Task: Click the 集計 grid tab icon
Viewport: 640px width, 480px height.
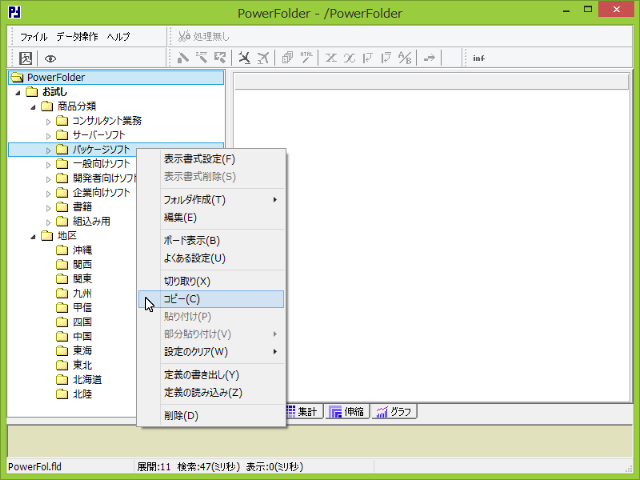Action: click(291, 411)
